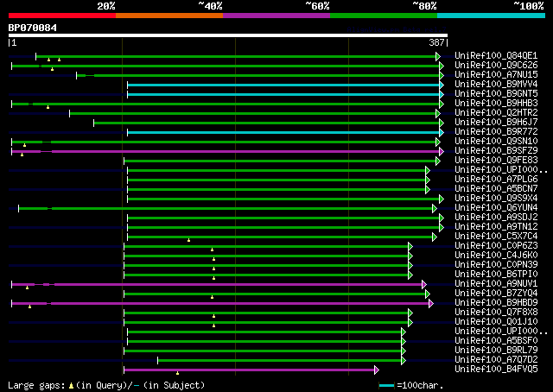Select the UniRef100_Q9SN10 label
This screenshot has width=553, height=392.
coord(496,142)
